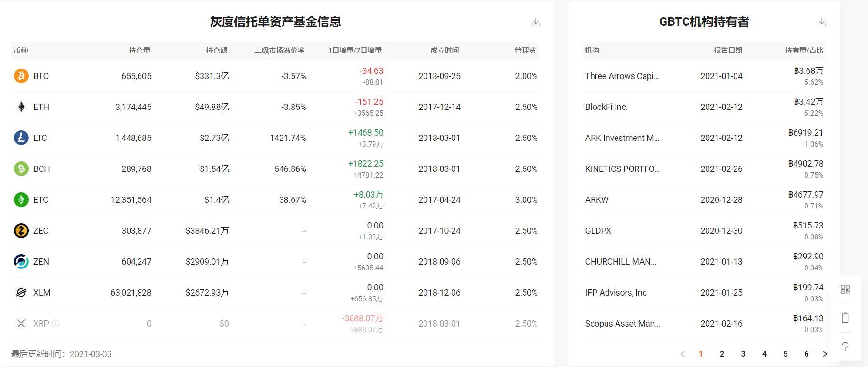Click ETC management fee 3.00%

tap(526, 200)
